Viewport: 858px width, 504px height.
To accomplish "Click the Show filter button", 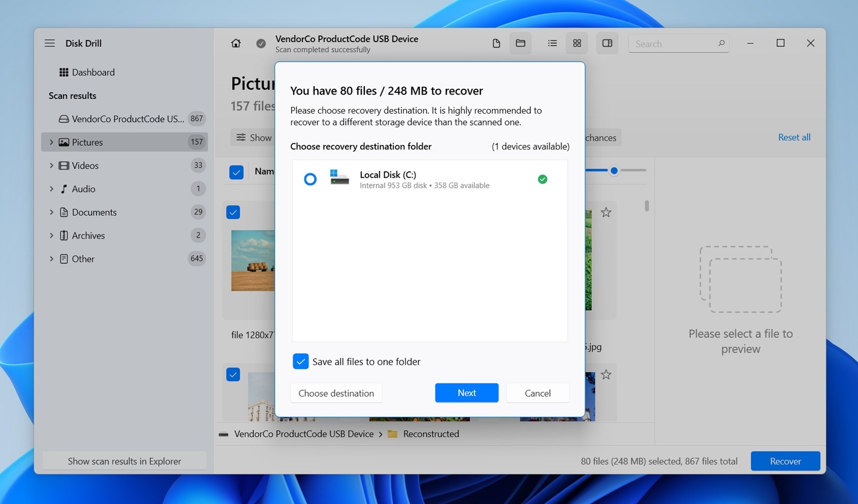I will point(253,138).
